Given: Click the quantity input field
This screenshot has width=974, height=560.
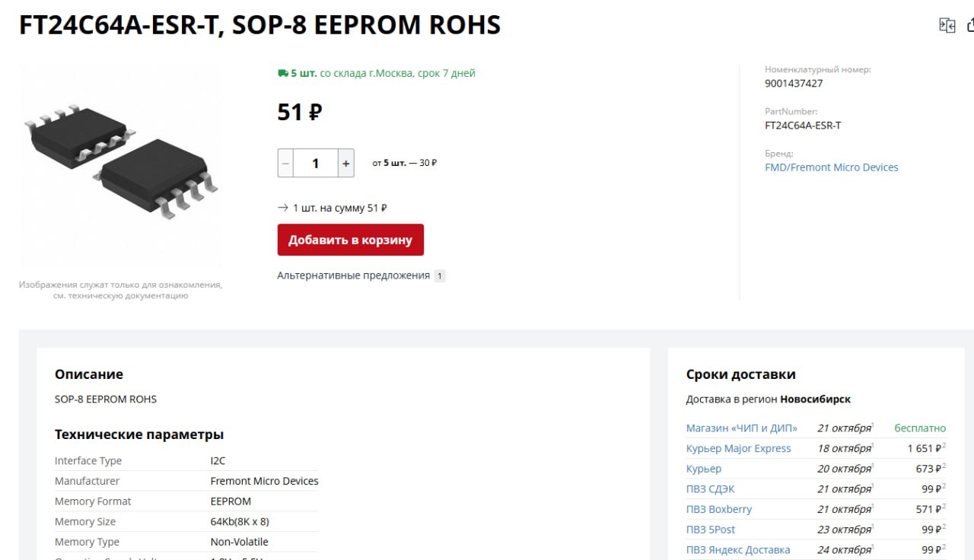Looking at the screenshot, I should coord(316,164).
